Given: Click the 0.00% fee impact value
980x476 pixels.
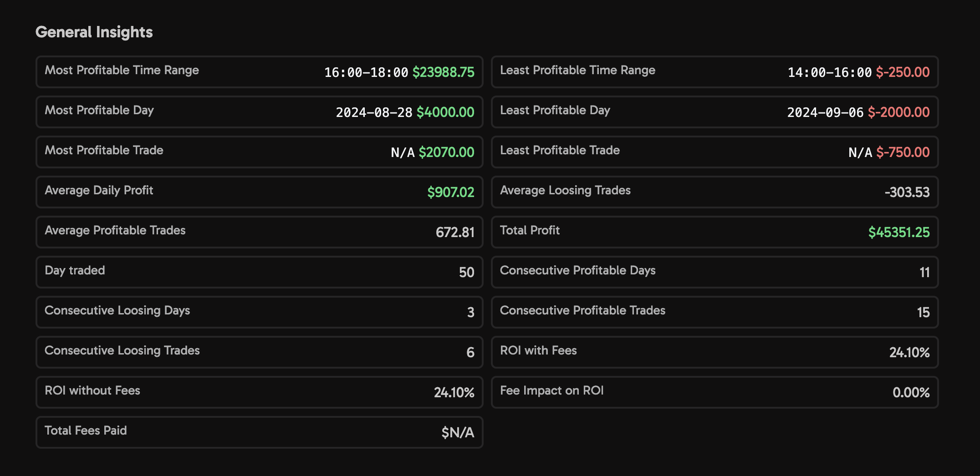Looking at the screenshot, I should coord(911,393).
